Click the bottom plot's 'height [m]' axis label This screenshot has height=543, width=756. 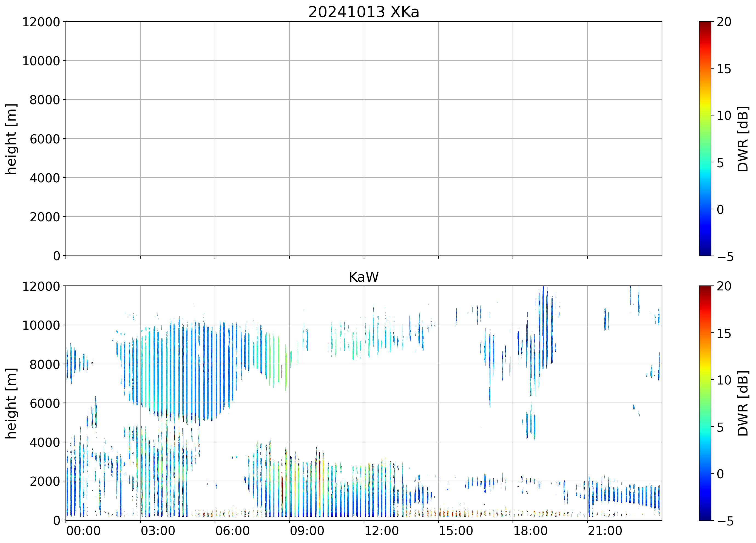coord(11,404)
